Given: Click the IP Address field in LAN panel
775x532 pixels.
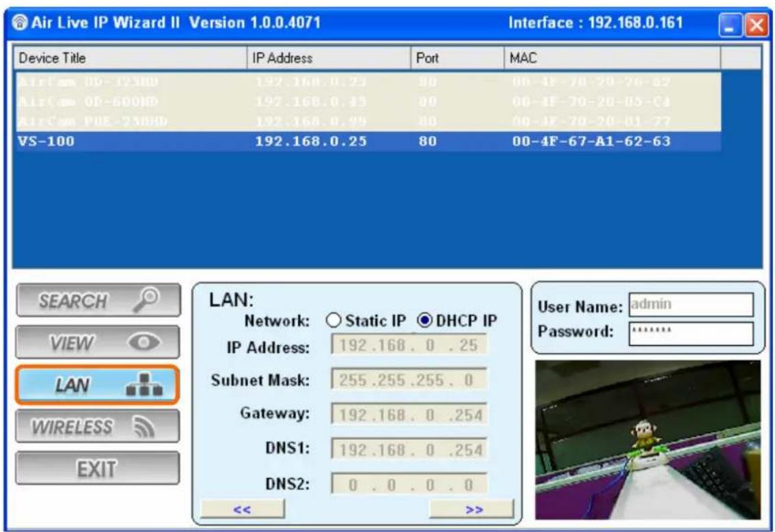Looking at the screenshot, I should (x=409, y=346).
